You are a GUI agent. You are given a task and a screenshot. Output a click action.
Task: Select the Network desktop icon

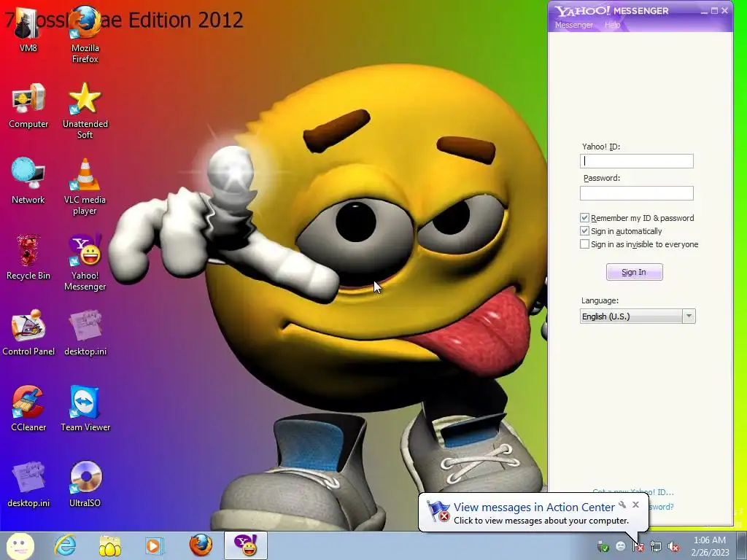point(28,181)
